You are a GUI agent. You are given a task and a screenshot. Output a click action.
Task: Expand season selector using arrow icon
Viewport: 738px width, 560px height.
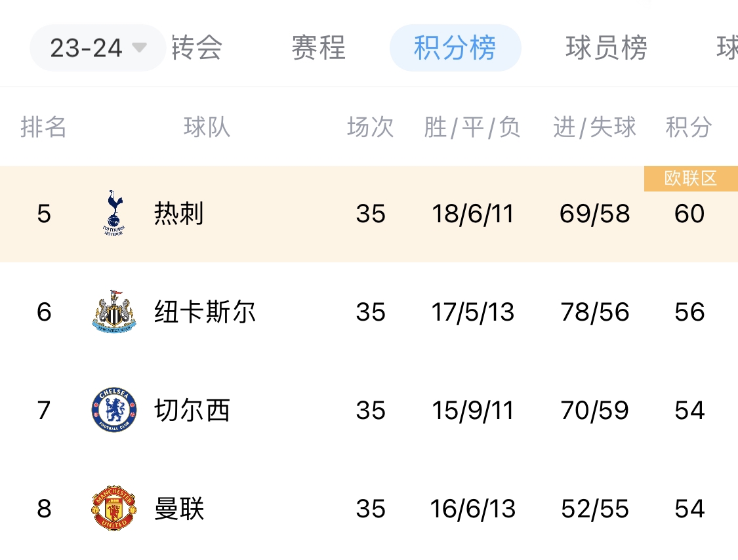[138, 48]
